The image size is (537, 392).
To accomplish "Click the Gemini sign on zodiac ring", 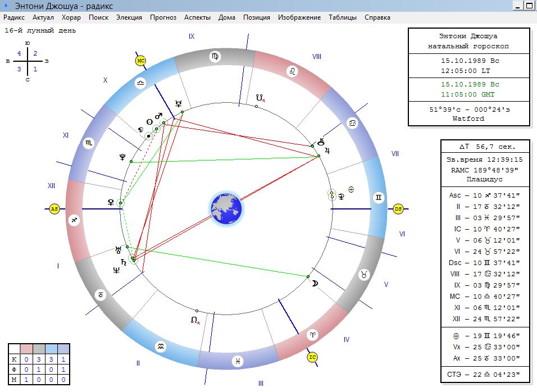I will [379, 198].
